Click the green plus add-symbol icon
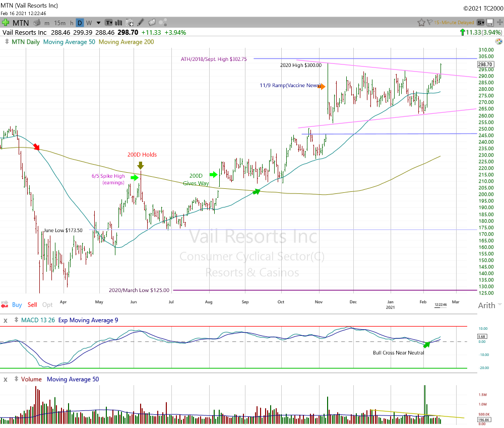This screenshot has height=428, width=504. click(6, 23)
